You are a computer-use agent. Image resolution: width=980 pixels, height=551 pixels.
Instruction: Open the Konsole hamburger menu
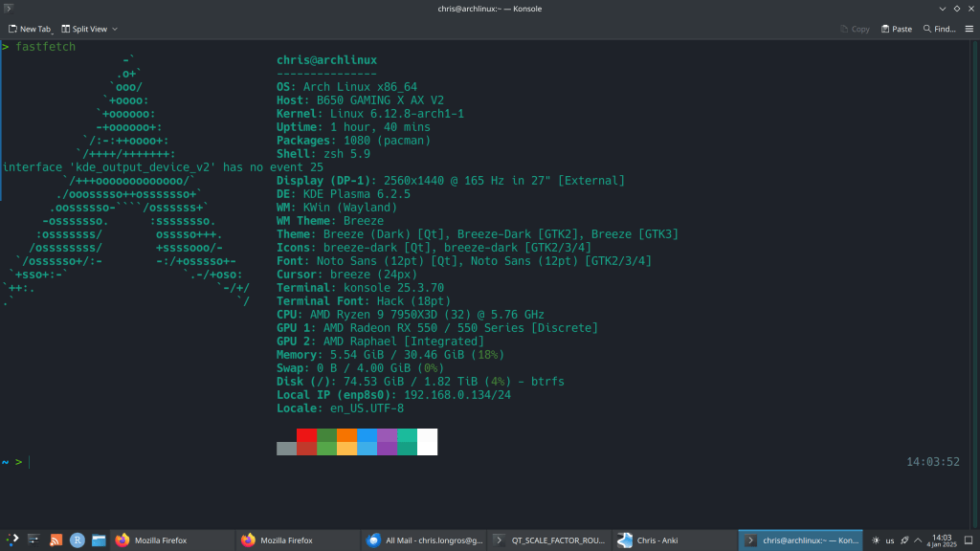(969, 29)
